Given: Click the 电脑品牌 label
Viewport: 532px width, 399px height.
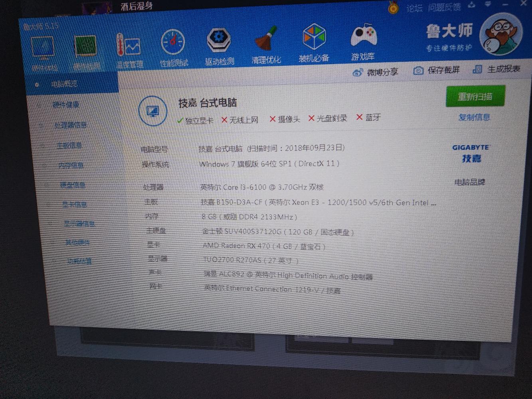Looking at the screenshot, I should 470,182.
